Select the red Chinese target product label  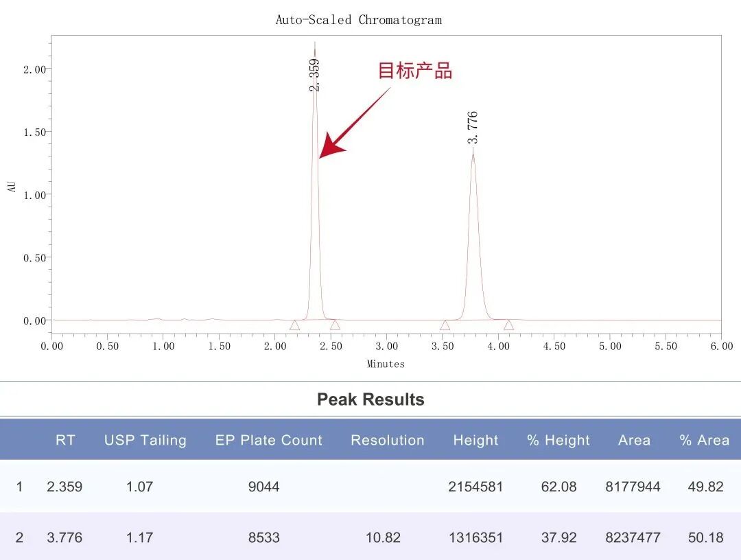pyautogui.click(x=415, y=71)
